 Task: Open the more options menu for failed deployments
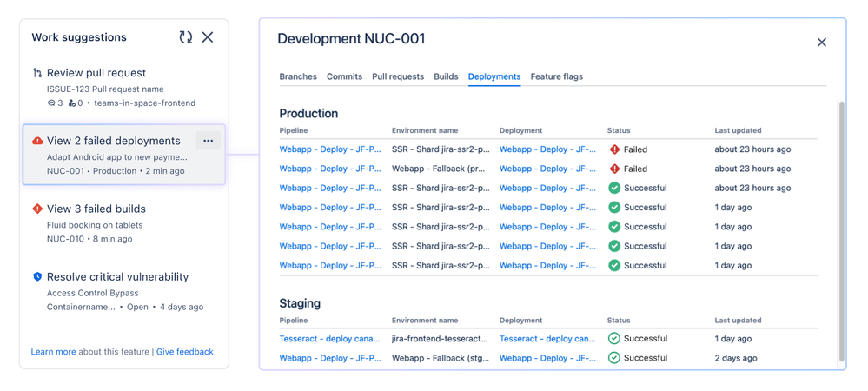coord(209,141)
